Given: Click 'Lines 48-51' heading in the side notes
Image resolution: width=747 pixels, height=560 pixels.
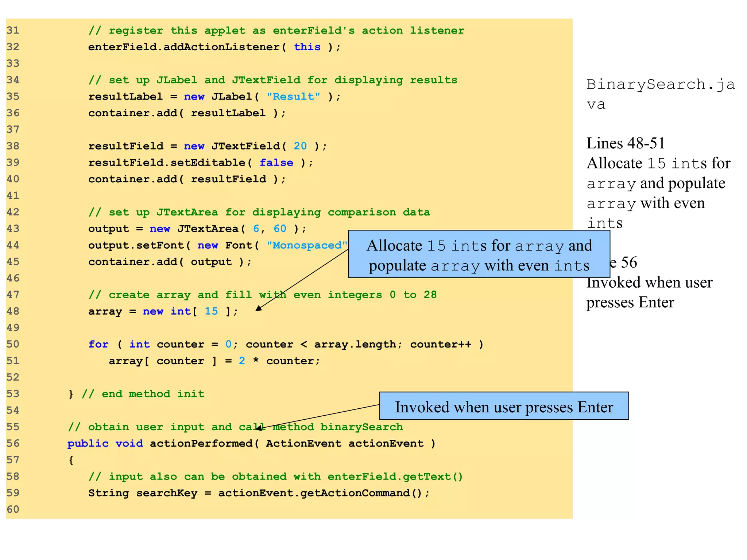Looking at the screenshot, I should [x=626, y=143].
